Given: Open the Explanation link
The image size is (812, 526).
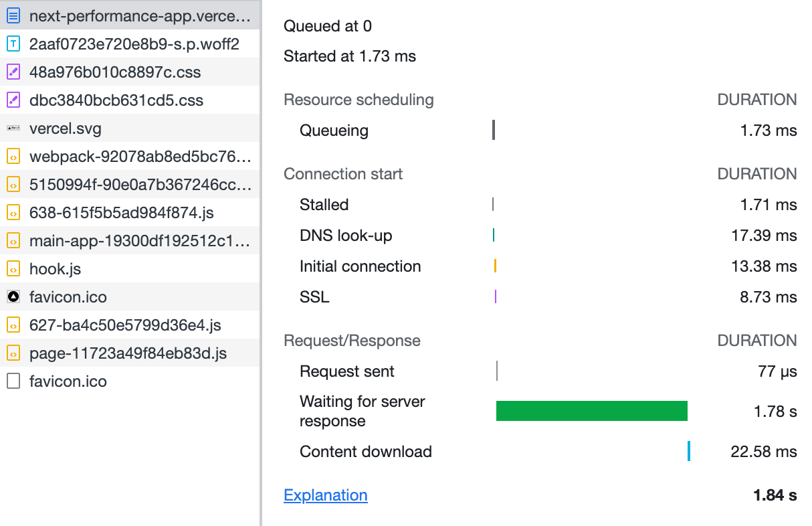Looking at the screenshot, I should [x=326, y=495].
